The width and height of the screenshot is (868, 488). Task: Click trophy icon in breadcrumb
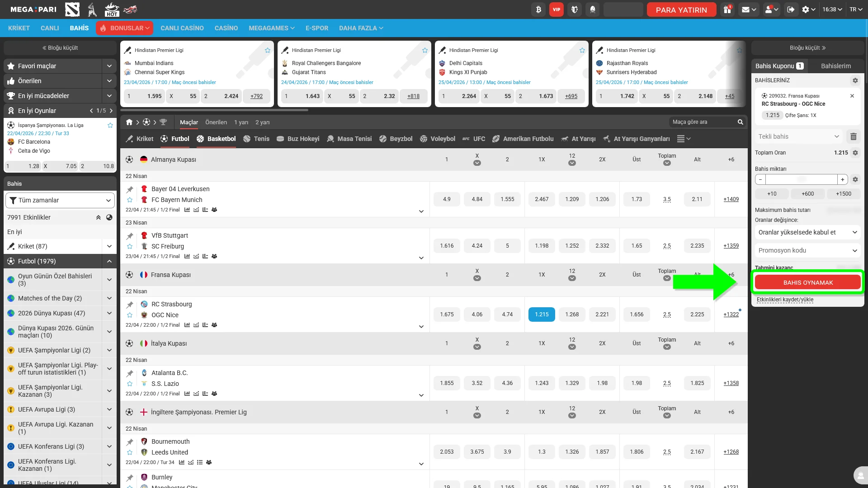pos(164,122)
